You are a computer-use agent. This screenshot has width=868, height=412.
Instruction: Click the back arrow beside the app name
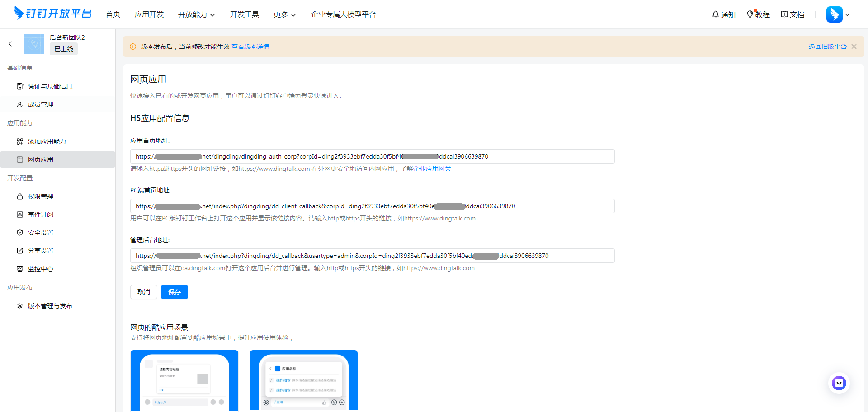pyautogui.click(x=10, y=44)
